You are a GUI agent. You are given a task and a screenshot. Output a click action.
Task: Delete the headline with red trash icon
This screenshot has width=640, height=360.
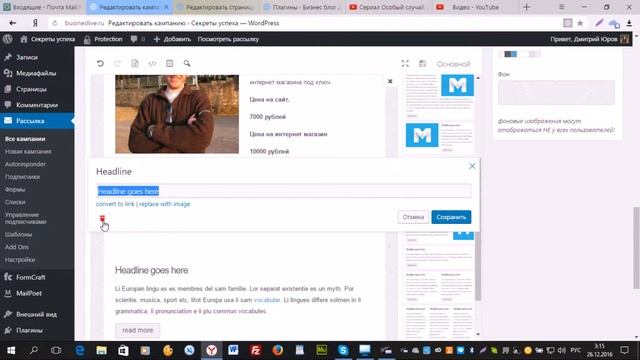102,219
